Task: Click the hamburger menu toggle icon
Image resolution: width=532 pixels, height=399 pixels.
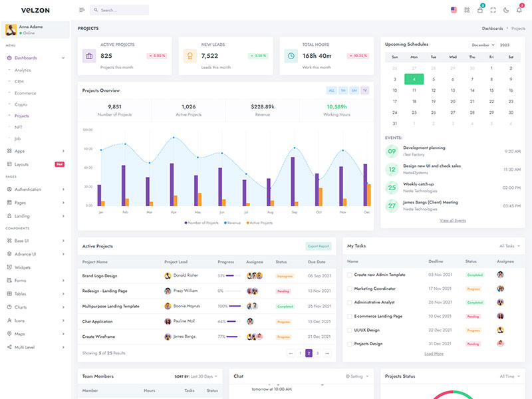Action: 82,10
